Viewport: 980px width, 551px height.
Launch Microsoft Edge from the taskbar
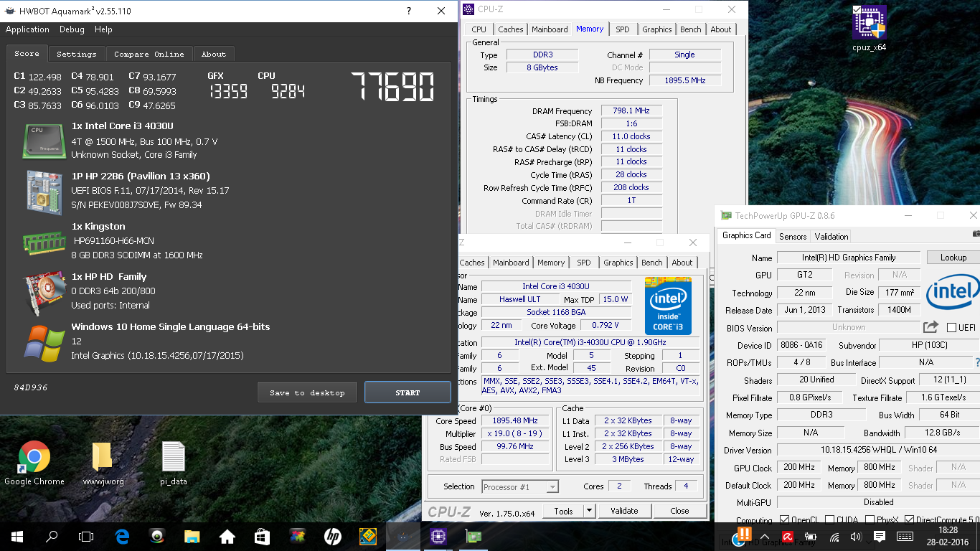tap(123, 536)
